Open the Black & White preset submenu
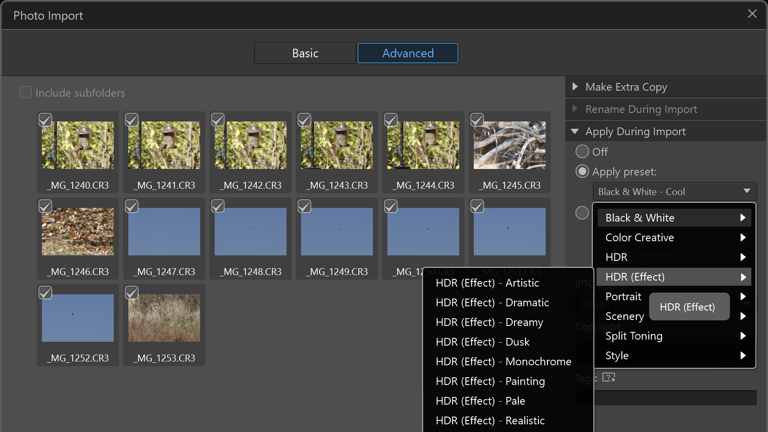 tap(674, 217)
